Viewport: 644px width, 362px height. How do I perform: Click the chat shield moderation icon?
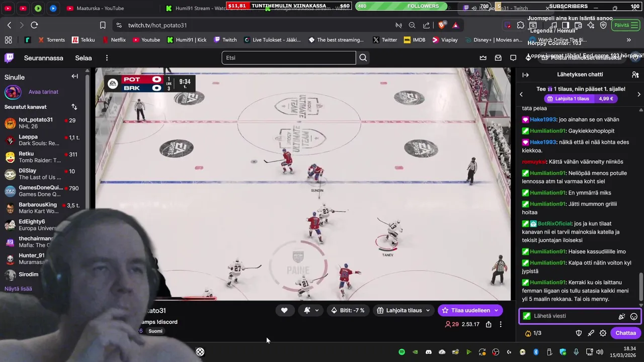pyautogui.click(x=579, y=333)
